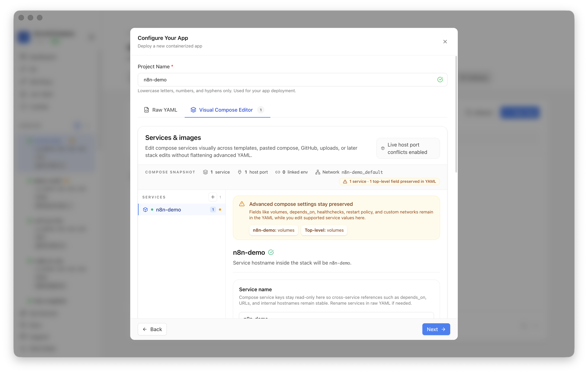588x374 pixels.
Task: Click the Raw YAML file icon
Action: coord(147,110)
